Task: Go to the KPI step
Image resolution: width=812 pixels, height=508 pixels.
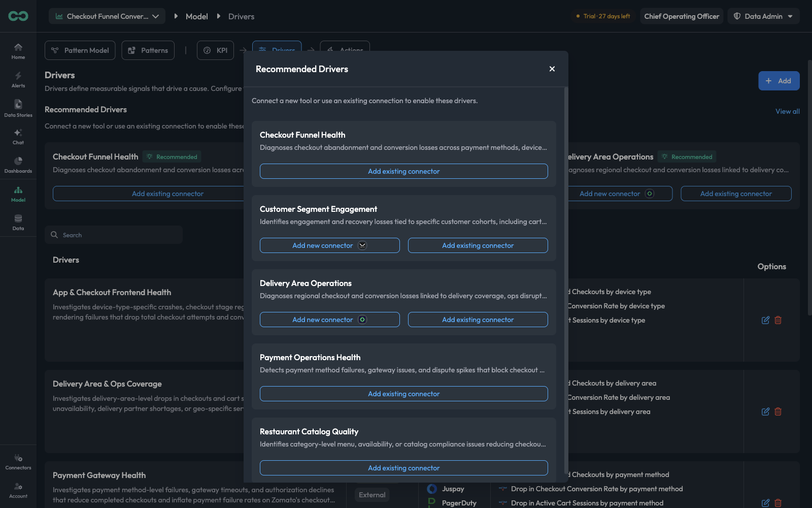Action: click(216, 50)
